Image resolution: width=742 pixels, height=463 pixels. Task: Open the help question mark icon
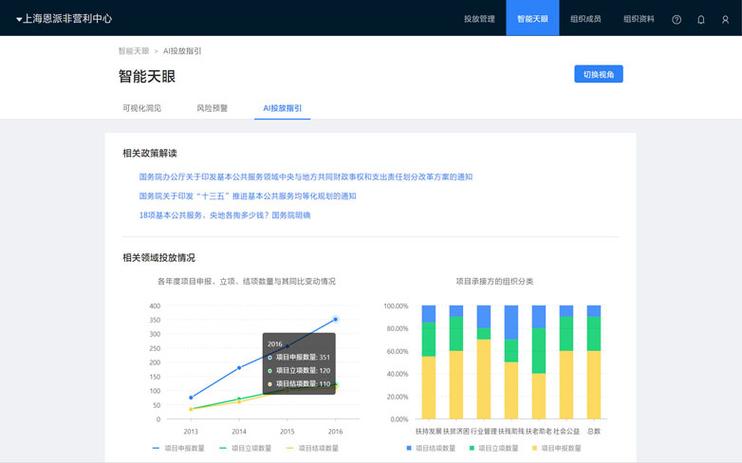677,19
